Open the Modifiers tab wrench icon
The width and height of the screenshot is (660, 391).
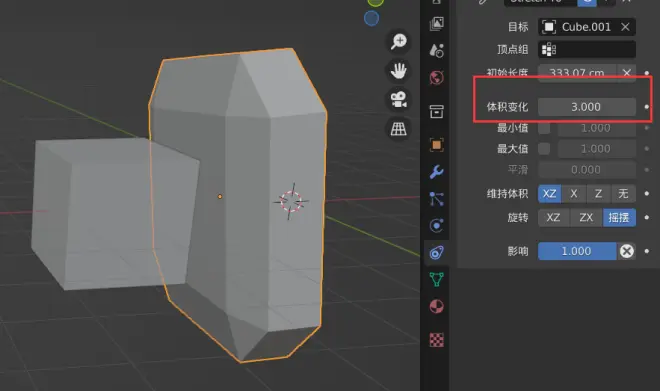436,171
